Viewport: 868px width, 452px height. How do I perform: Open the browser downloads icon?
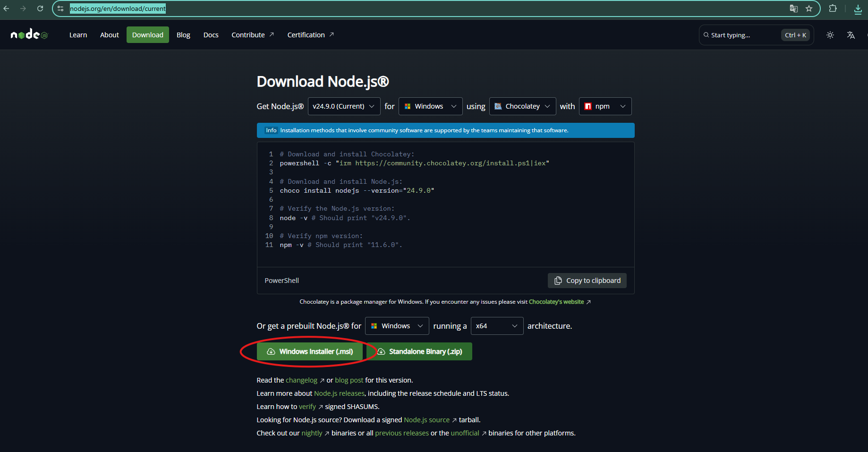click(858, 9)
